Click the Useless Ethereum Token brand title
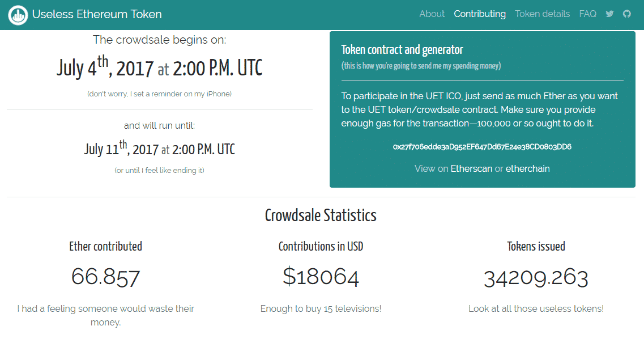This screenshot has width=644, height=347. click(x=97, y=15)
